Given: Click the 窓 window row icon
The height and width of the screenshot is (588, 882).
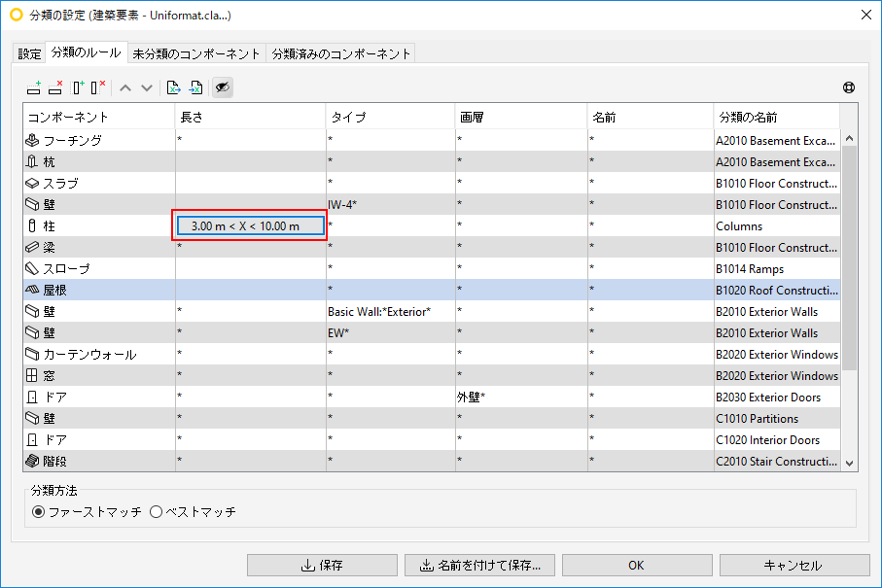Looking at the screenshot, I should 32,375.
